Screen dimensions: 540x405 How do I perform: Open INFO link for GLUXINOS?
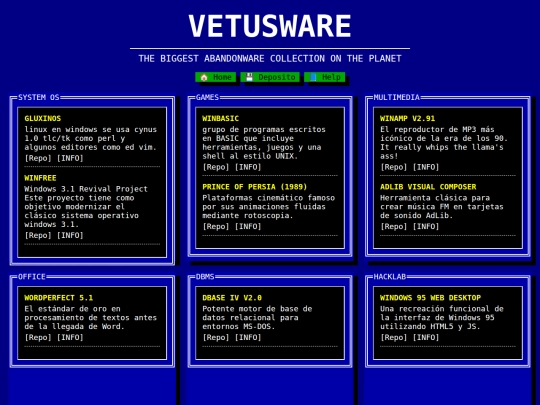(70, 158)
